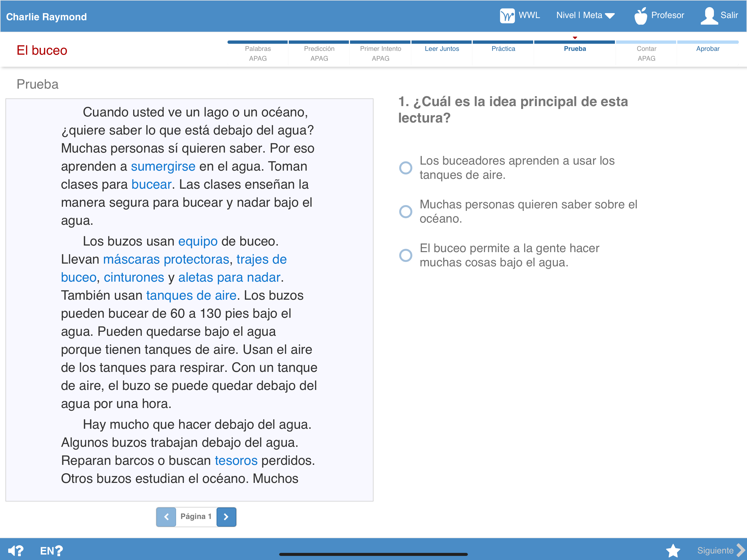747x560 pixels.
Task: Choose answer about cosas bajo el agua
Action: coord(405,255)
